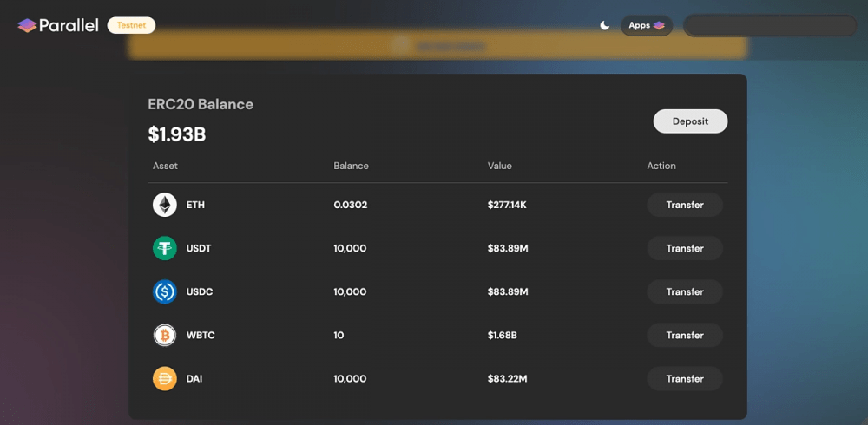Click the blurred wallet address field
868x425 pixels.
coord(770,25)
